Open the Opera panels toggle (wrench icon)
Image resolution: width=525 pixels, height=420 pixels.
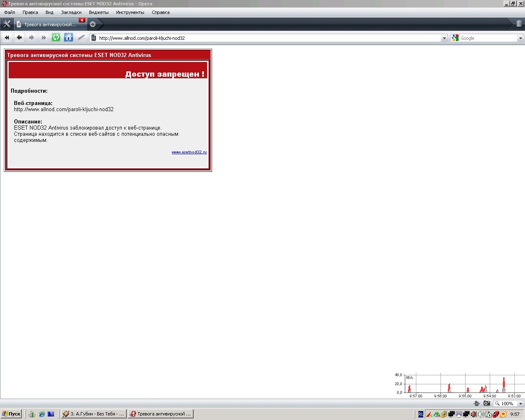pos(7,24)
